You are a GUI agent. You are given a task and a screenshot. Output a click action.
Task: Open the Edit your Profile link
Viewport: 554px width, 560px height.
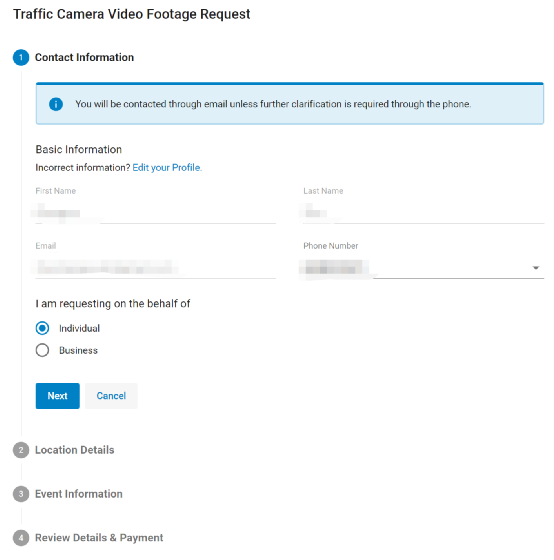pyautogui.click(x=167, y=168)
